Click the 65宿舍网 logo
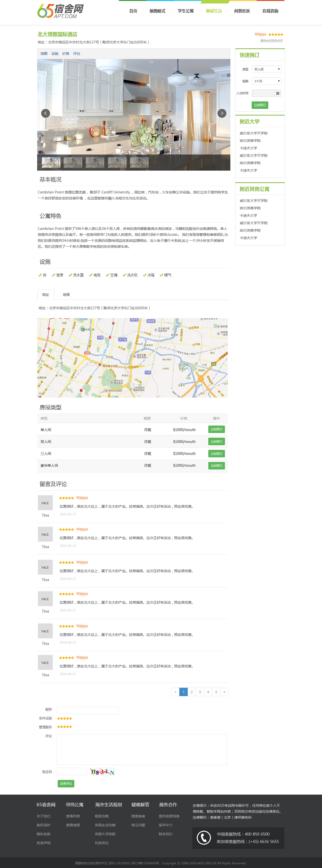The image size is (322, 868). click(x=61, y=11)
